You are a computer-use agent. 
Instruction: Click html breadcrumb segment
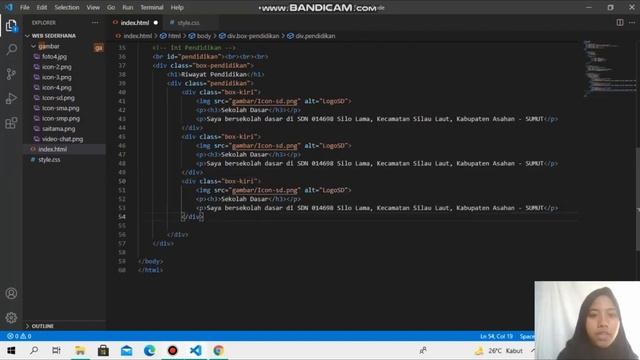[174, 36]
